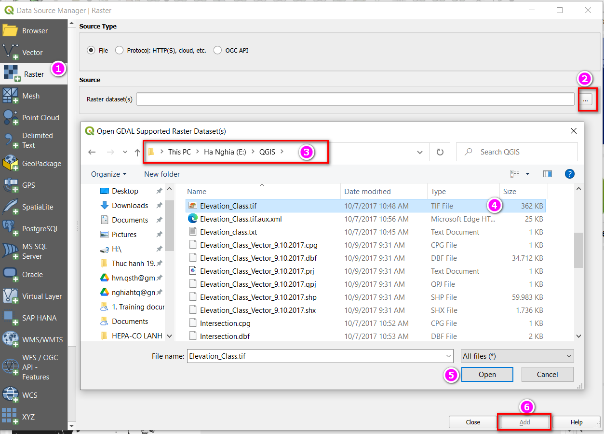Select the Raster data source
The height and width of the screenshot is (434, 604).
pos(34,74)
